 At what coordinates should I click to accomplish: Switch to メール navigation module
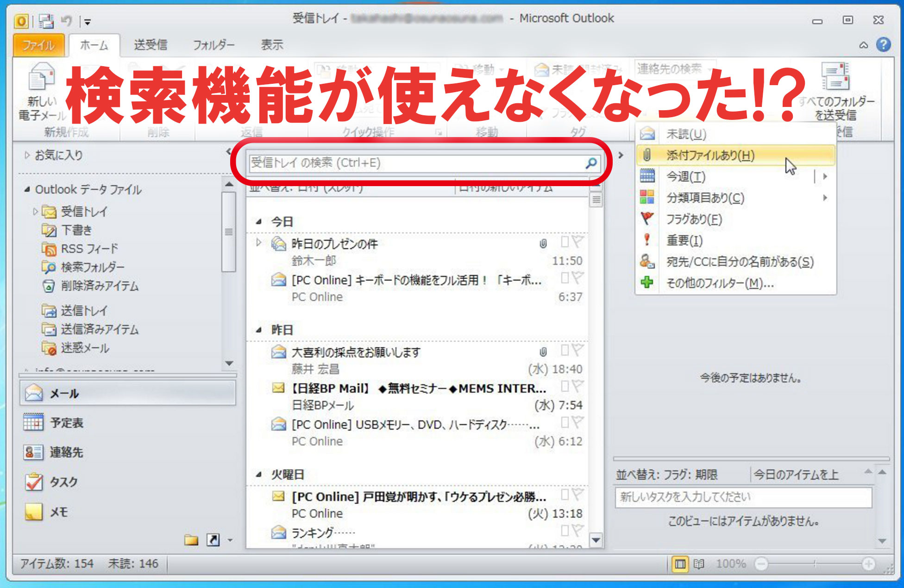click(x=128, y=393)
